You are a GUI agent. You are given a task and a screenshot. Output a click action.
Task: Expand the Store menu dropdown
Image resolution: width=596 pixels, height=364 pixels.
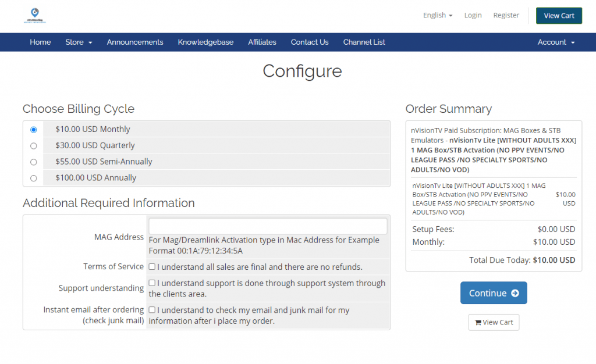click(79, 42)
